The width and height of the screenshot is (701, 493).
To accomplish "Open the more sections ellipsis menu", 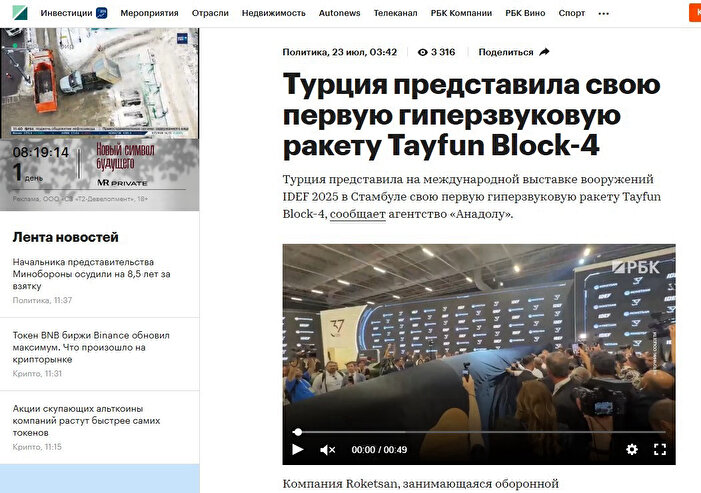I will 604,13.
